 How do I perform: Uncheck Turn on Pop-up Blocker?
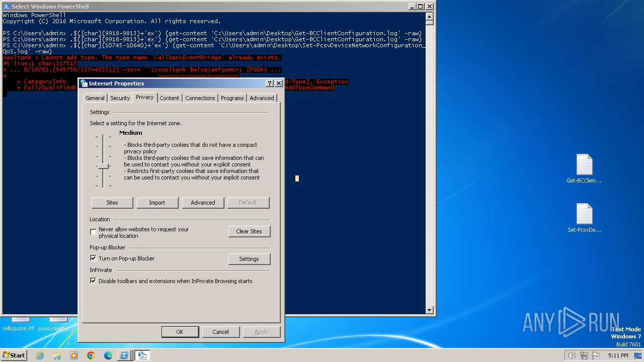[93, 258]
